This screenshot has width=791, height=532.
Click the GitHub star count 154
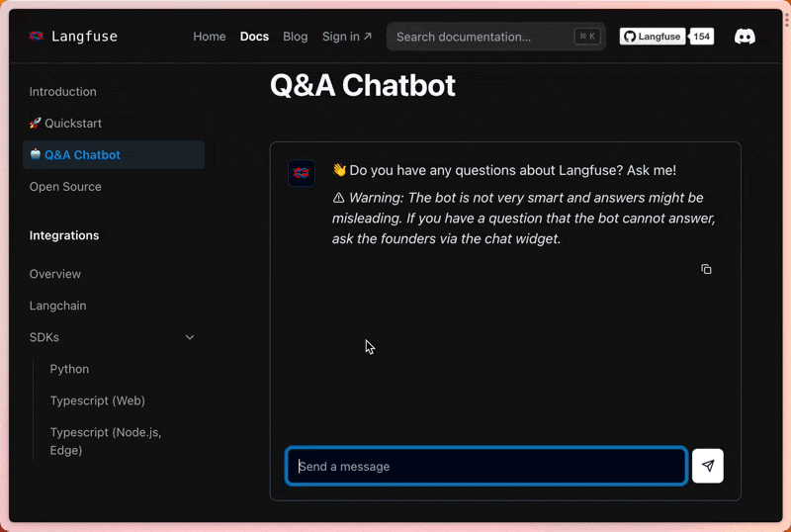701,37
